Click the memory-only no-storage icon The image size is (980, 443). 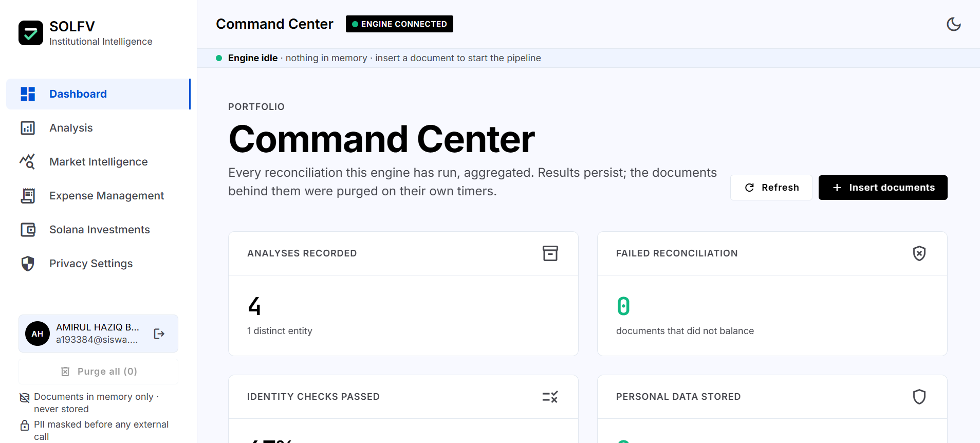[x=25, y=398]
